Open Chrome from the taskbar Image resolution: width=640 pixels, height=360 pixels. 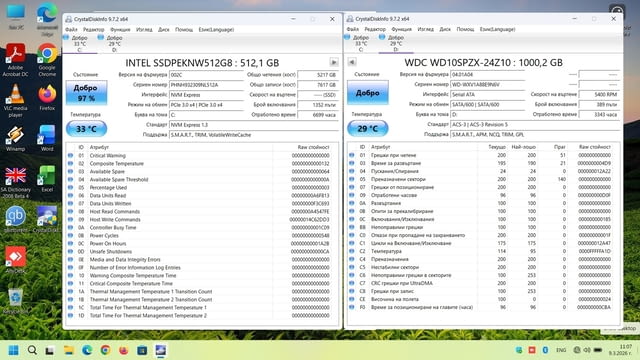105,350
